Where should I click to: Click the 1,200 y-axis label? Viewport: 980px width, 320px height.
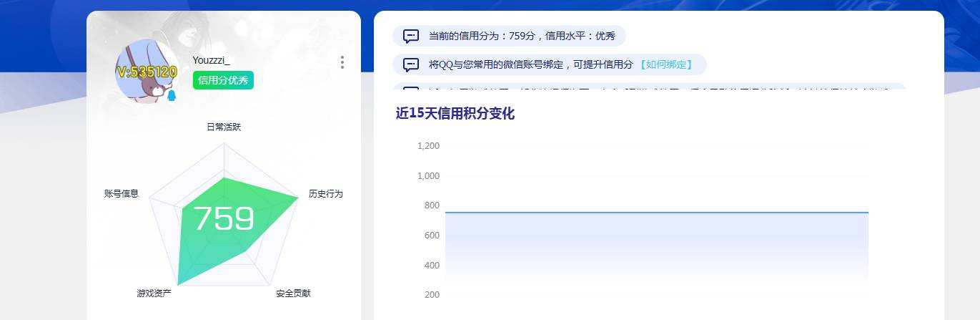428,145
